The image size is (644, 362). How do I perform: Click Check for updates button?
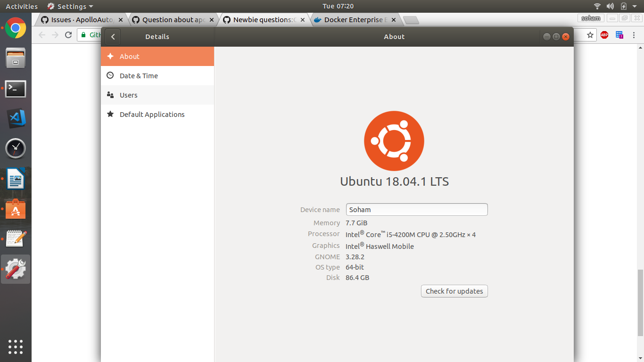tap(454, 291)
